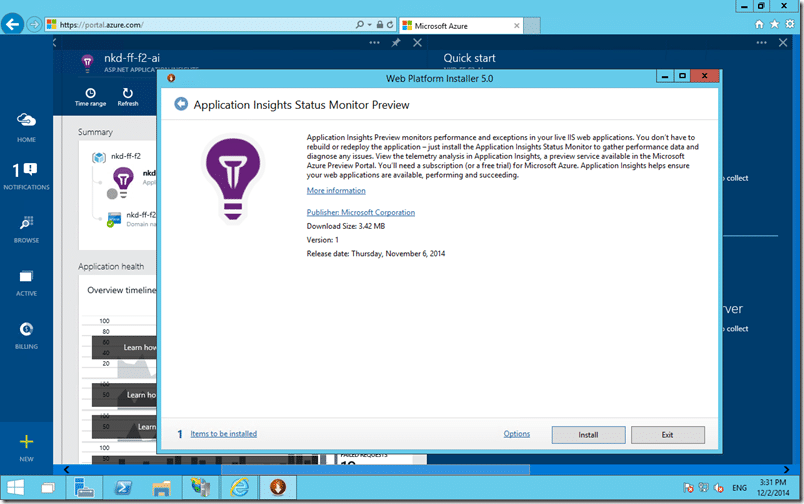Screen dimensions: 804x504
Task: Open Home in the Azure sidebar
Action: tap(26, 128)
